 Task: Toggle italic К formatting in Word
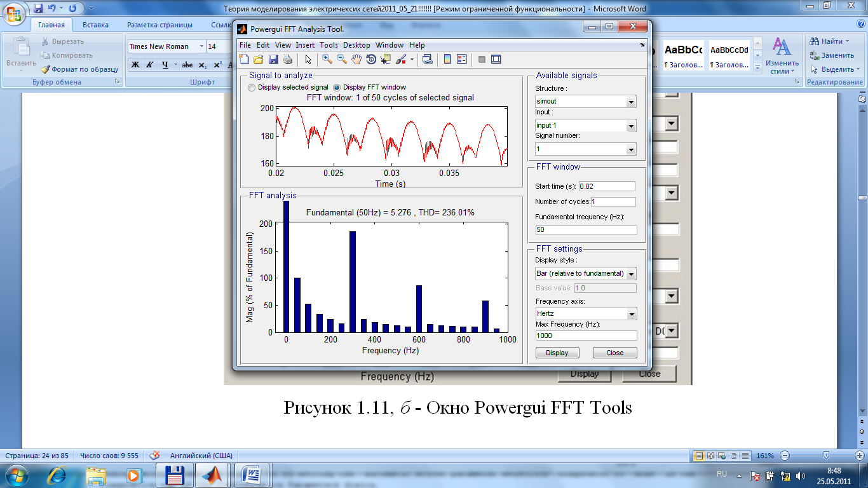[150, 65]
